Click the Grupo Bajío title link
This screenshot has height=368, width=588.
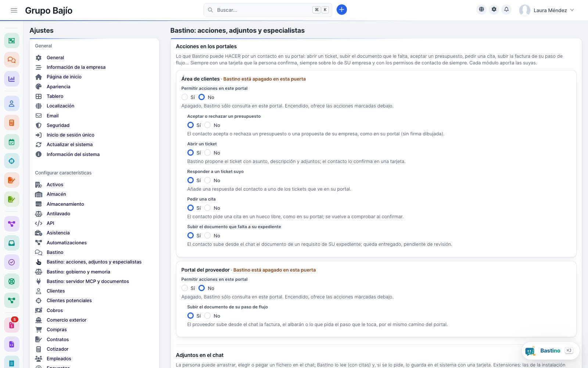point(49,10)
